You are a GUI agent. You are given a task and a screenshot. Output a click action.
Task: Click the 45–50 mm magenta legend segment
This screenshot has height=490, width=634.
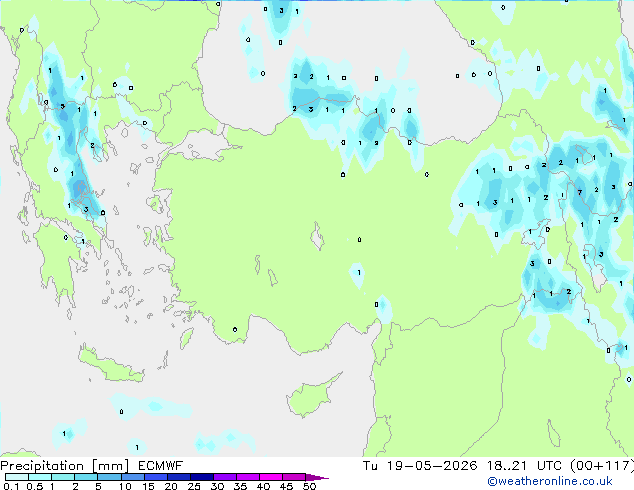[294, 477]
